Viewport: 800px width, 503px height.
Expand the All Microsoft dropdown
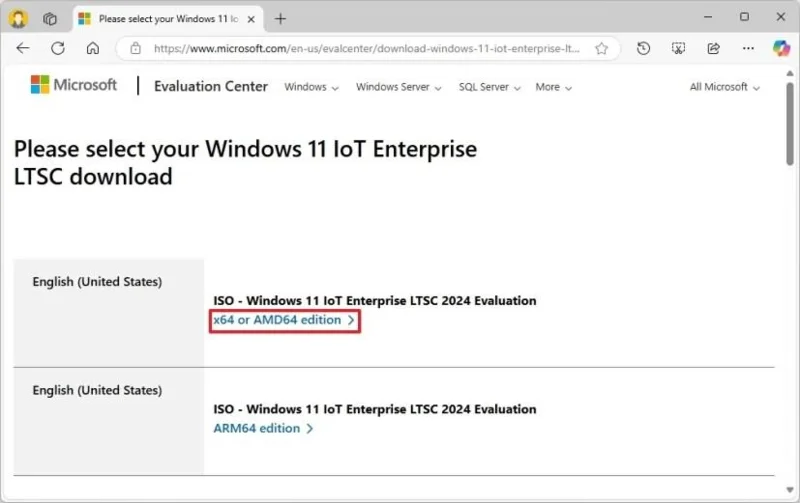[724, 87]
